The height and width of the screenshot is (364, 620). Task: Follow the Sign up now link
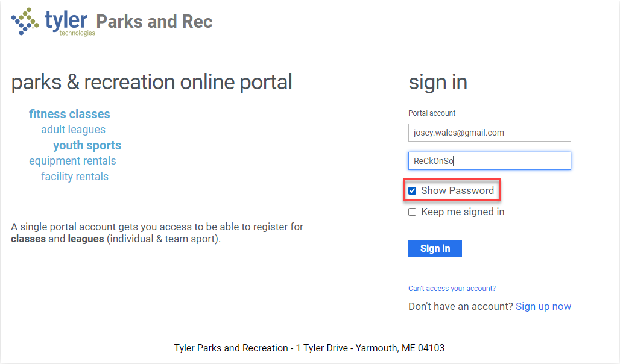click(543, 306)
